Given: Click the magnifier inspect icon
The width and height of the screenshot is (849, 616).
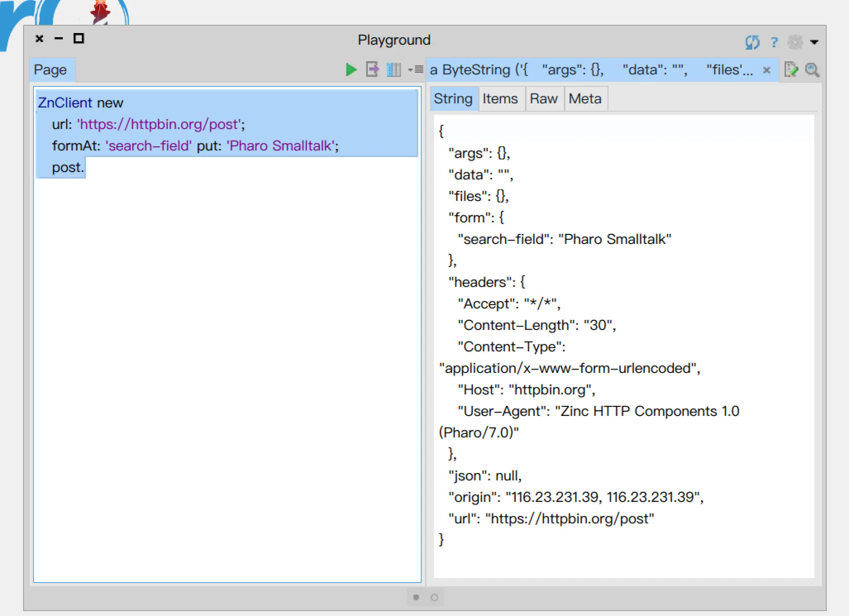Looking at the screenshot, I should (812, 69).
